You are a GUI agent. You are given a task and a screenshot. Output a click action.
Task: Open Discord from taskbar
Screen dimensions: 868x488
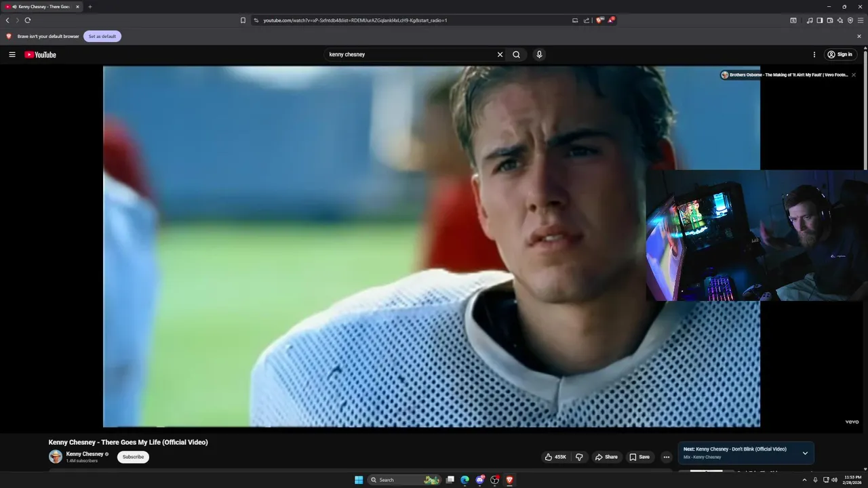pyautogui.click(x=480, y=480)
